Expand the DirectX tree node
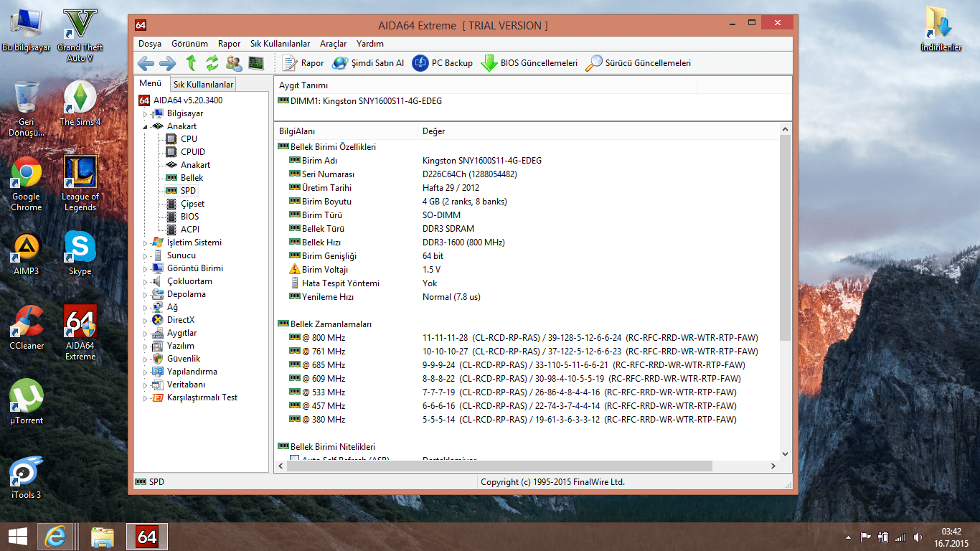This screenshot has width=980, height=551. [x=145, y=320]
